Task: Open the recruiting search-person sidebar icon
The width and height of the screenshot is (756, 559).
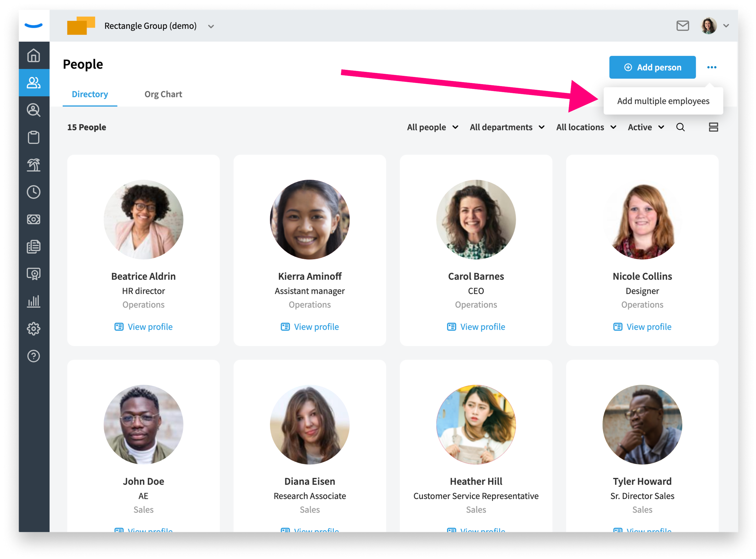Action: [33, 110]
